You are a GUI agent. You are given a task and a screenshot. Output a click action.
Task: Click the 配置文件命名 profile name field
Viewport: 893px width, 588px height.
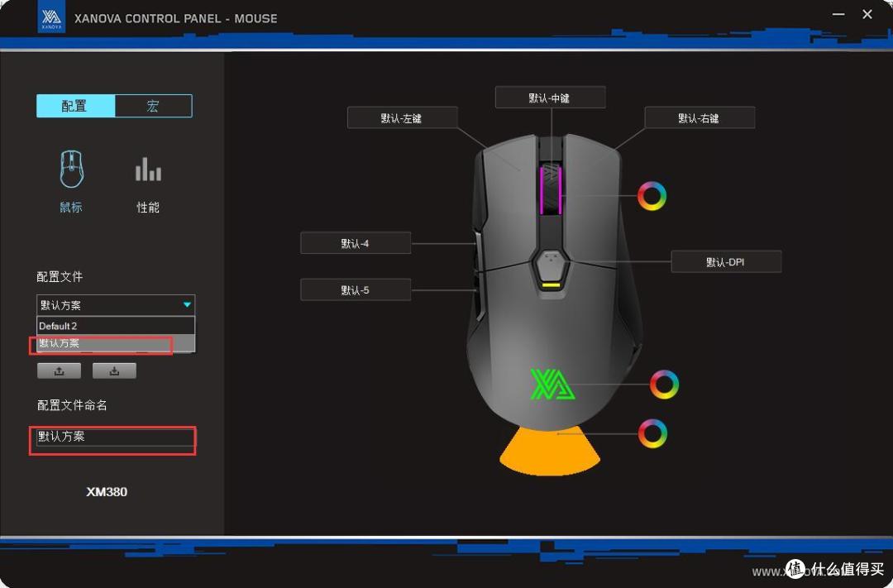pyautogui.click(x=116, y=437)
